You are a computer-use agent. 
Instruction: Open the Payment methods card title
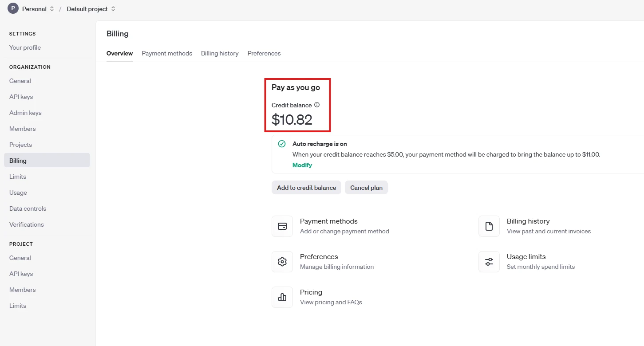point(328,221)
